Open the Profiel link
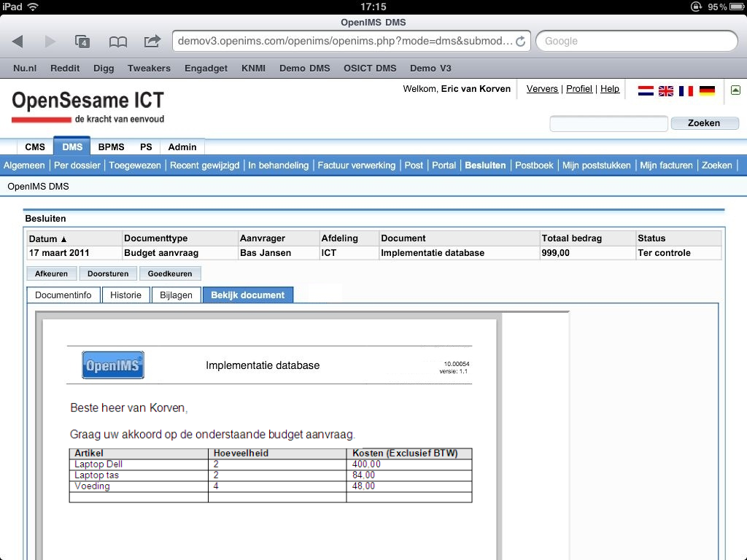Image resolution: width=747 pixels, height=560 pixels. coord(578,89)
